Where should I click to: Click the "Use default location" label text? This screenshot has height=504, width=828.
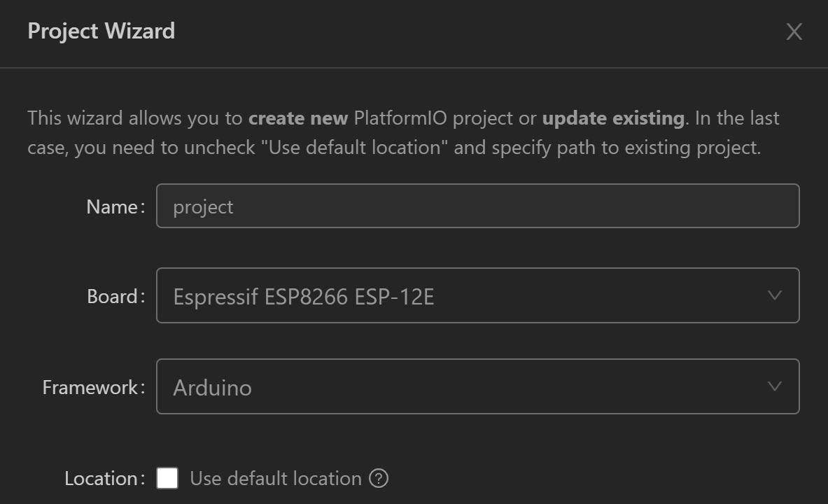[276, 479]
